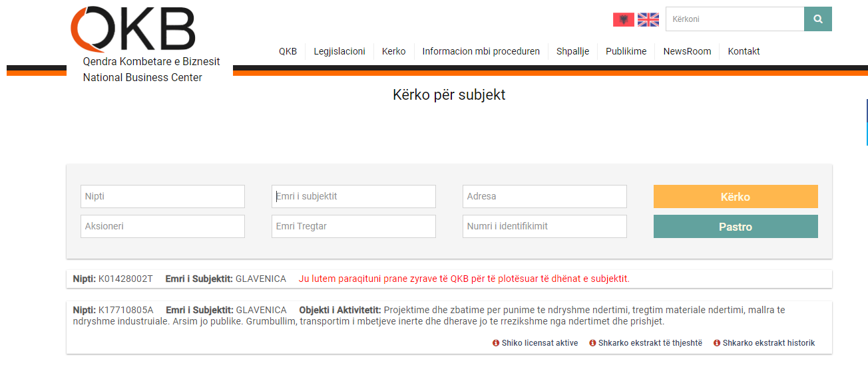
Task: Select the Numri i identifikimit field
Action: (x=544, y=226)
